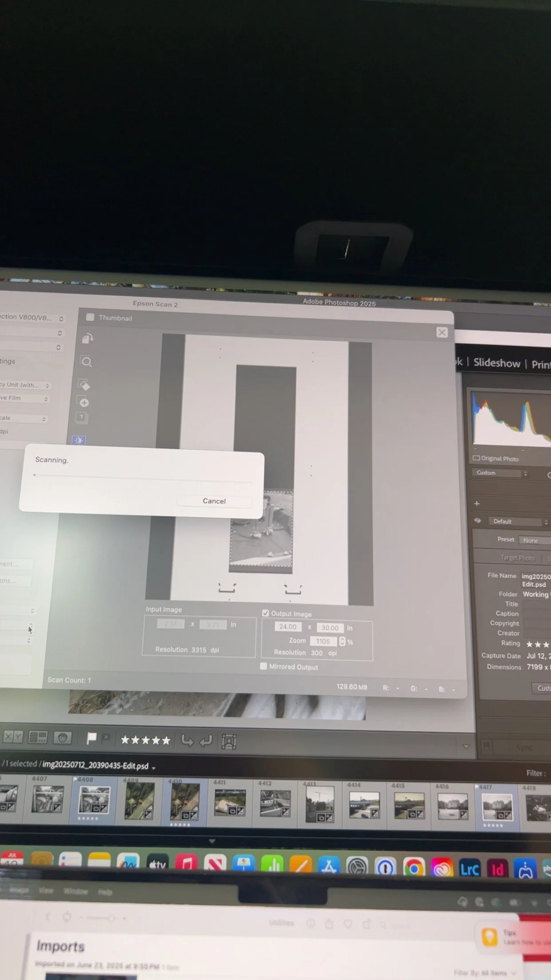The height and width of the screenshot is (980, 551).
Task: Rotate photo clockwise in Lightroom toolbar
Action: [x=206, y=741]
